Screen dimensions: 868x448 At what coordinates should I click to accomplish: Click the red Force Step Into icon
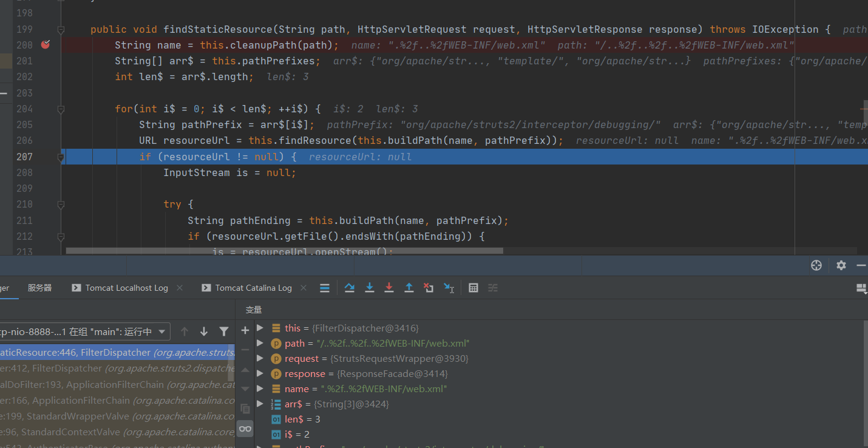coord(389,288)
